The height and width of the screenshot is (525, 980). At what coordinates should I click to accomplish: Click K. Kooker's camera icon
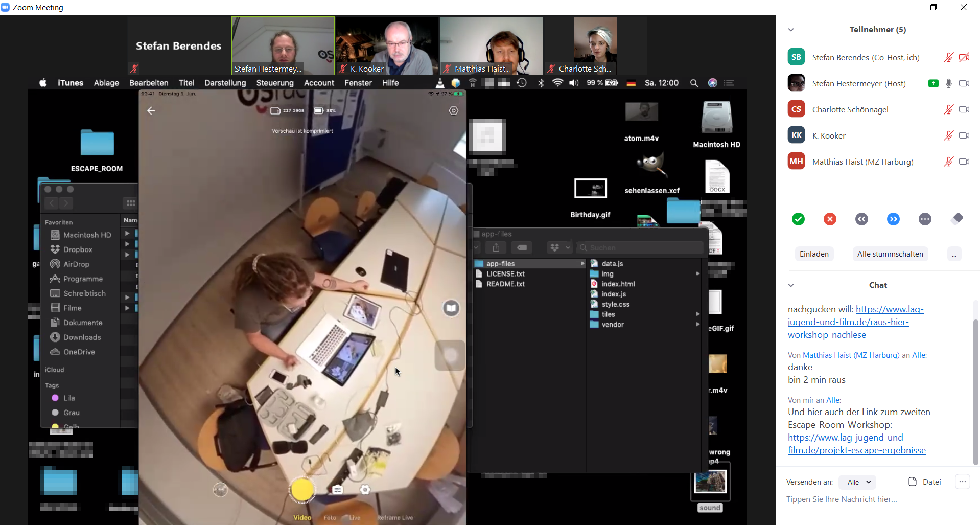[964, 135]
